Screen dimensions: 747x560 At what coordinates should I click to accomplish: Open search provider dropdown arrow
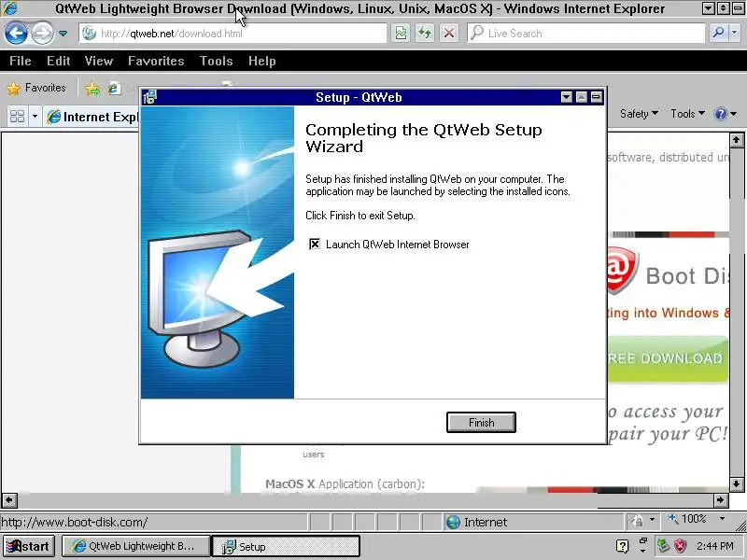734,33
